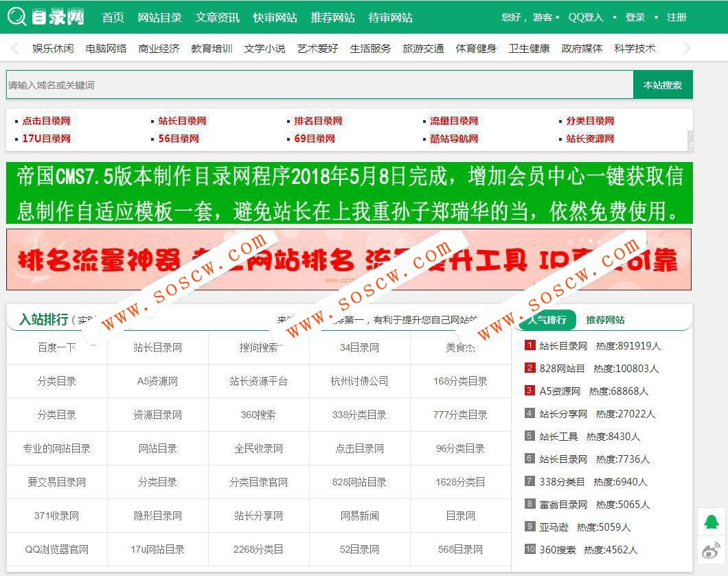Open 全民收录网 in the ranking grid
728x576 pixels.
point(259,448)
